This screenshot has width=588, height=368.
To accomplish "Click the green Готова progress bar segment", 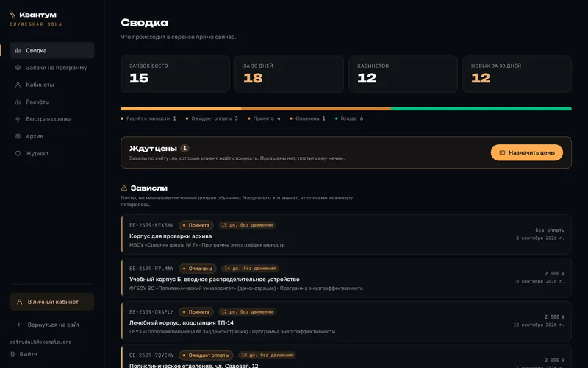I will tap(481, 109).
